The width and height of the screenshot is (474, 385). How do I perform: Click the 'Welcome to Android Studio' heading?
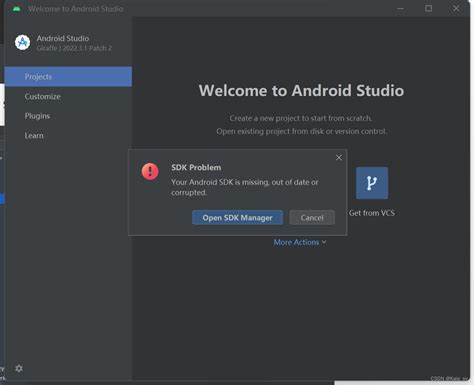pyautogui.click(x=301, y=91)
